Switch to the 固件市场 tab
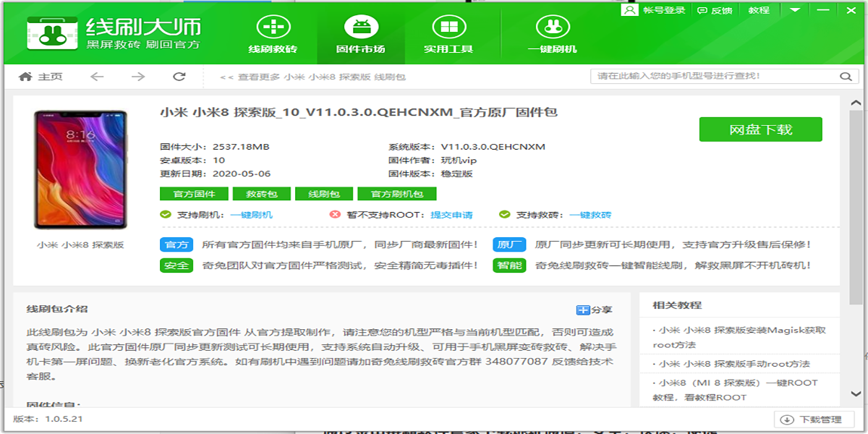868x434 pixels. pos(360,34)
